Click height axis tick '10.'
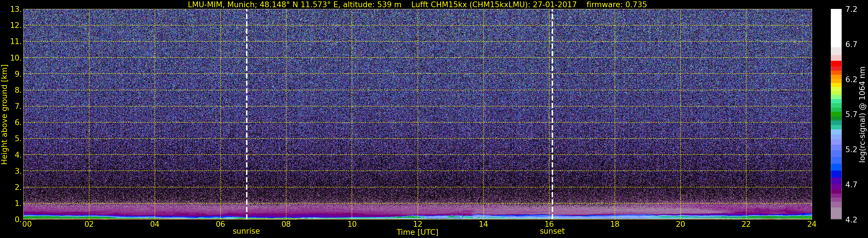 point(16,58)
